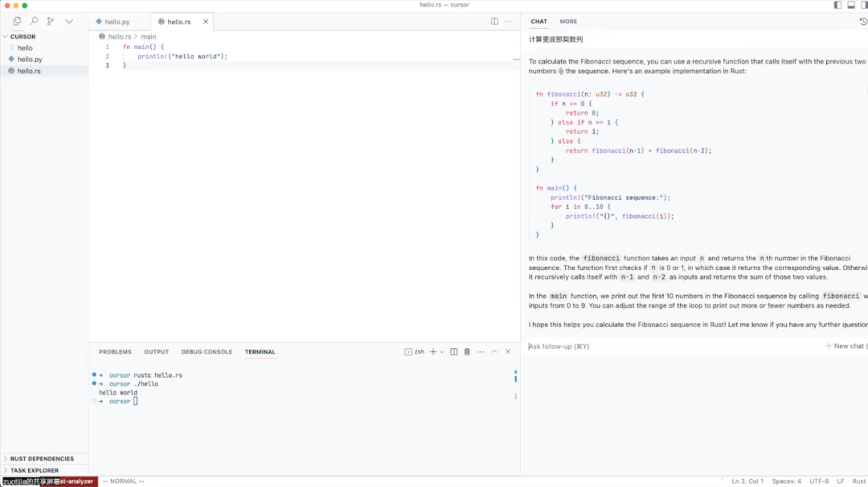Switch to the PROBLEMS panel tab
Image resolution: width=868 pixels, height=487 pixels.
tap(115, 352)
